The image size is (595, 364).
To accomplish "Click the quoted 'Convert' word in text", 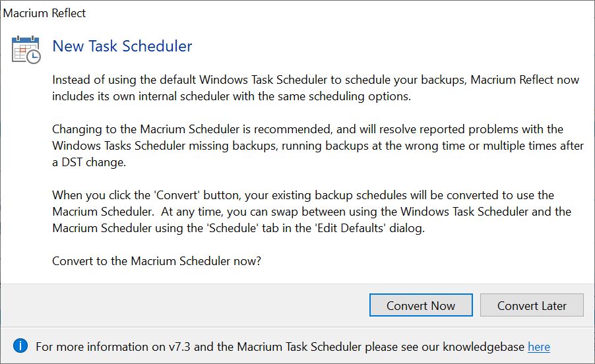I will (176, 195).
